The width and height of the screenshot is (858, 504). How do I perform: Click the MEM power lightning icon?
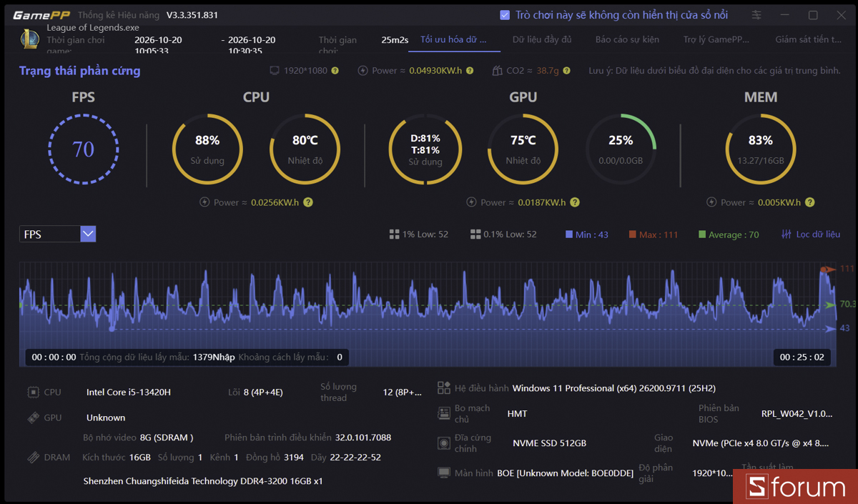pos(711,202)
